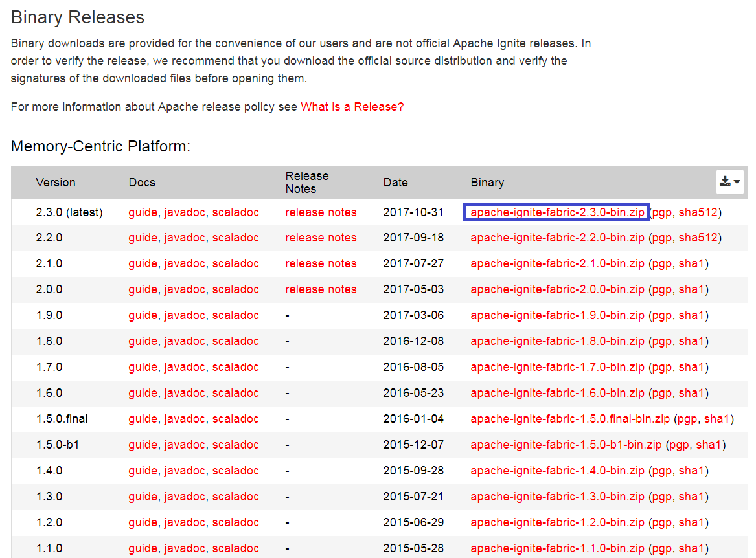This screenshot has height=558, width=756.
Task: Download apache-ignite-fabric-2.0.0-bin.zip
Action: click(x=557, y=289)
